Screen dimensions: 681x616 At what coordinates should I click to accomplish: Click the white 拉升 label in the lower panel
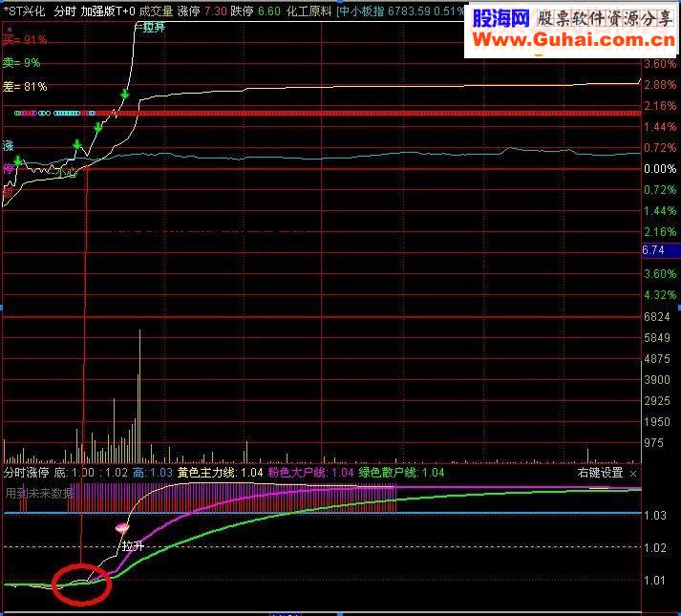[x=133, y=545]
